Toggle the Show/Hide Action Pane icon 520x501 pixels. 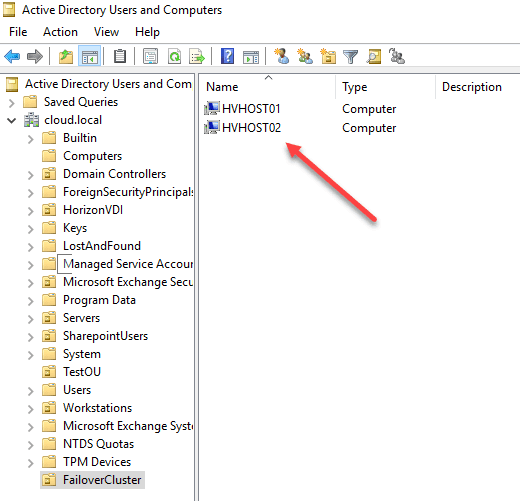(251, 57)
